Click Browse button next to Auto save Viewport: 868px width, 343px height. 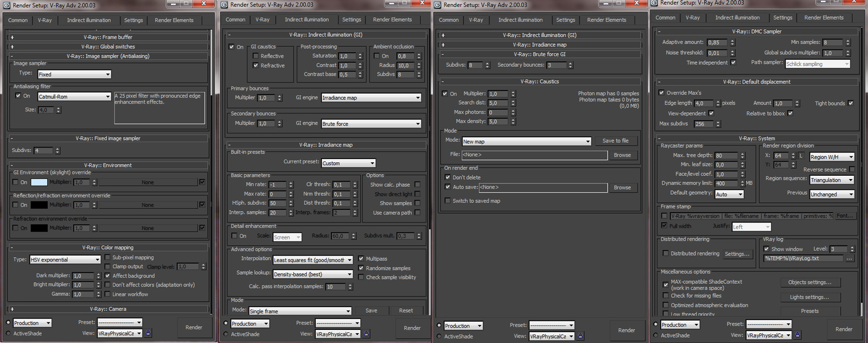[622, 187]
